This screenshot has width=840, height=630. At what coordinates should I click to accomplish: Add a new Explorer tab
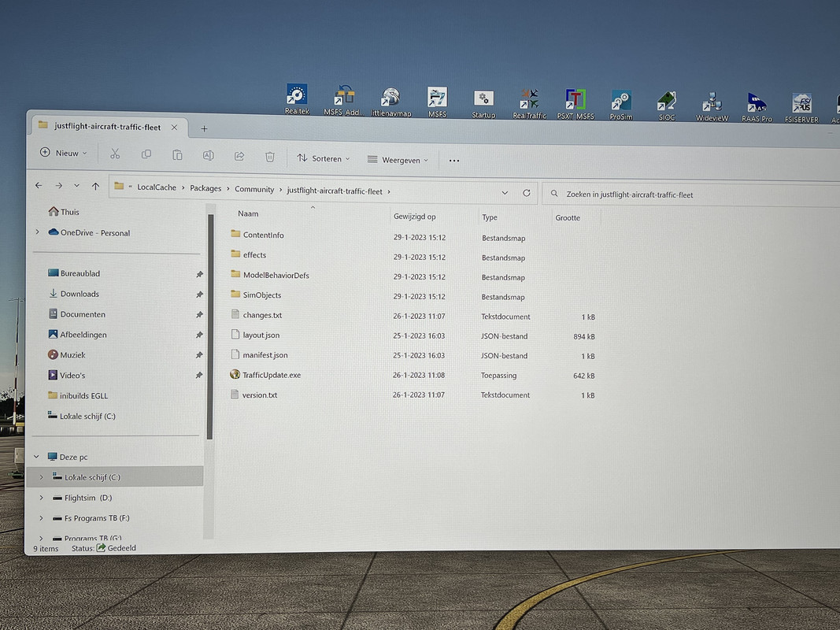204,128
